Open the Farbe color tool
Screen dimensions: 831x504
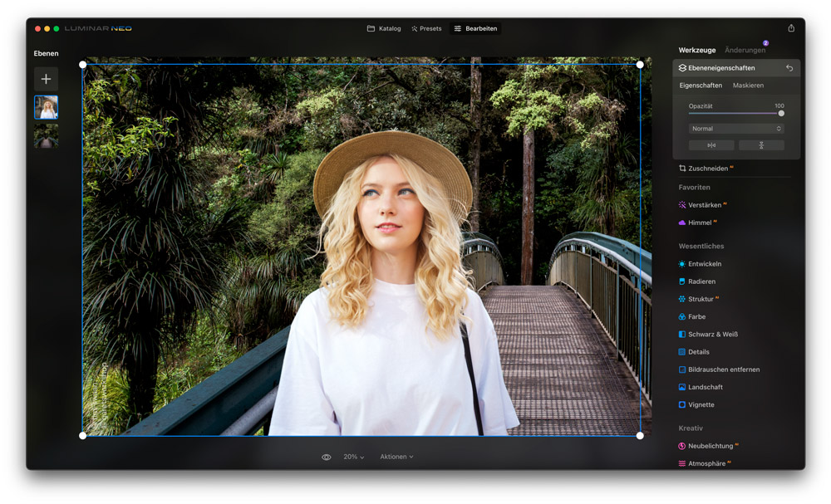pyautogui.click(x=692, y=316)
